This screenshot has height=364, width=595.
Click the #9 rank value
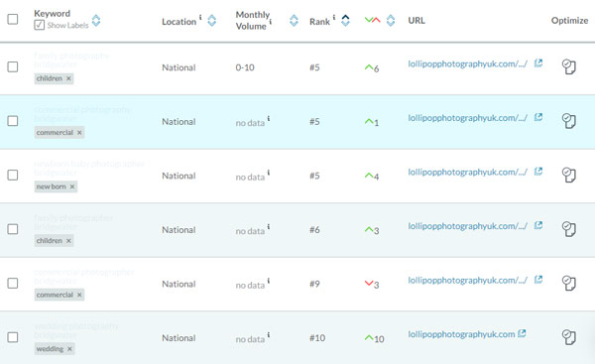[x=314, y=284]
